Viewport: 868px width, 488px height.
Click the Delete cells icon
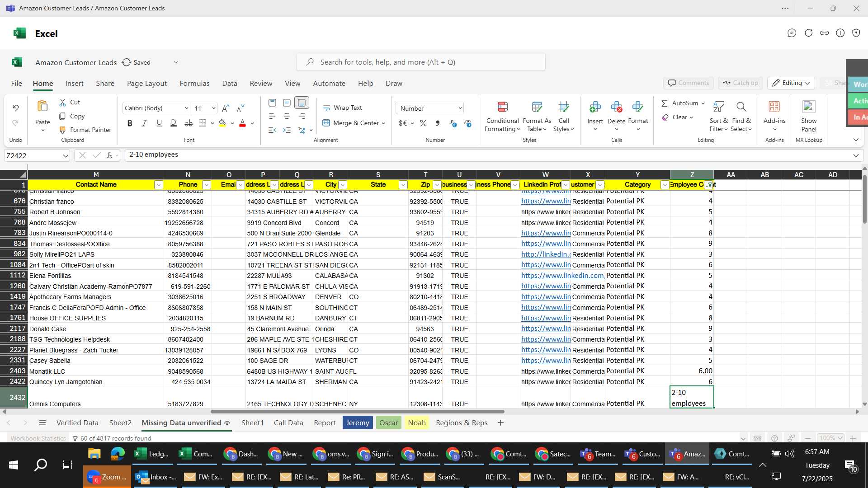click(616, 107)
